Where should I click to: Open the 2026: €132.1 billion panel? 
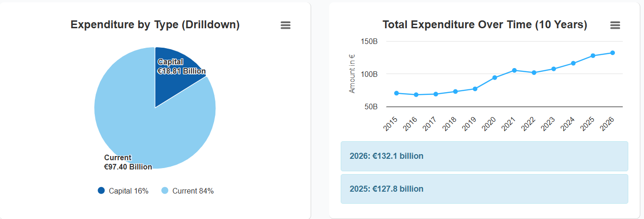click(x=484, y=156)
